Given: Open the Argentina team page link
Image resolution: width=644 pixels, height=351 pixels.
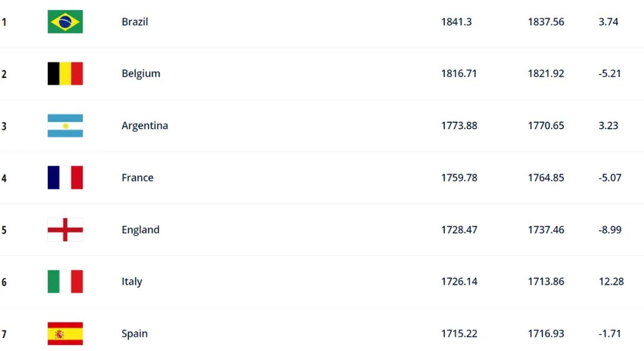Looking at the screenshot, I should [x=144, y=126].
